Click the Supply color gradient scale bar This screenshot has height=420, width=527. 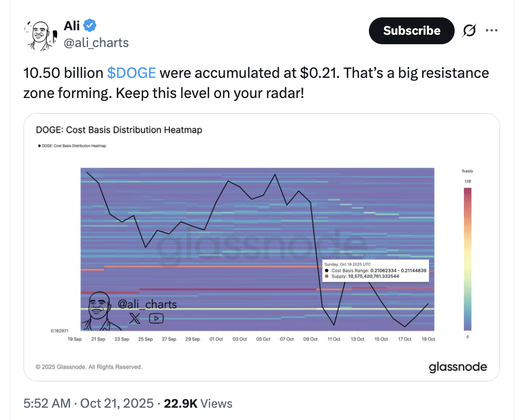click(x=468, y=258)
